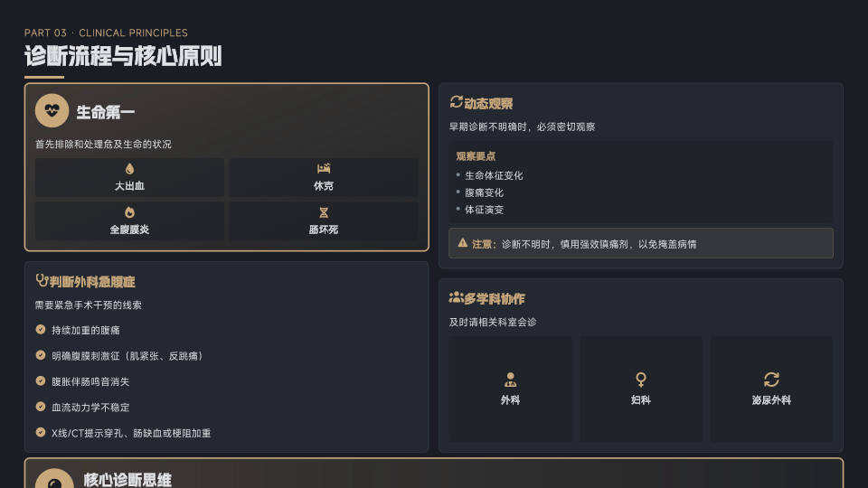Viewport: 868px width, 488px height.
Task: Click the 观察要点 subheading
Action: [476, 156]
